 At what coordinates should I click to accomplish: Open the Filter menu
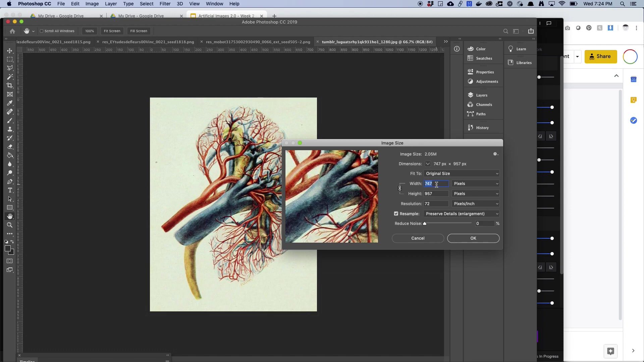[165, 4]
